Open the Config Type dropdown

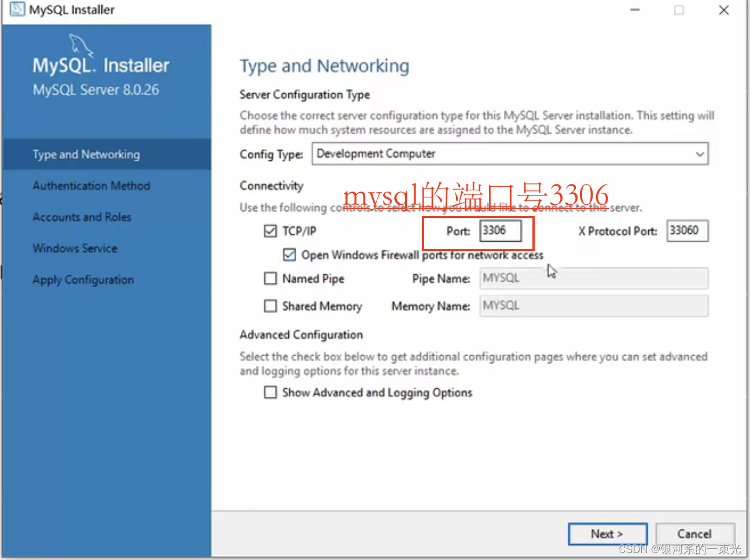(510, 154)
